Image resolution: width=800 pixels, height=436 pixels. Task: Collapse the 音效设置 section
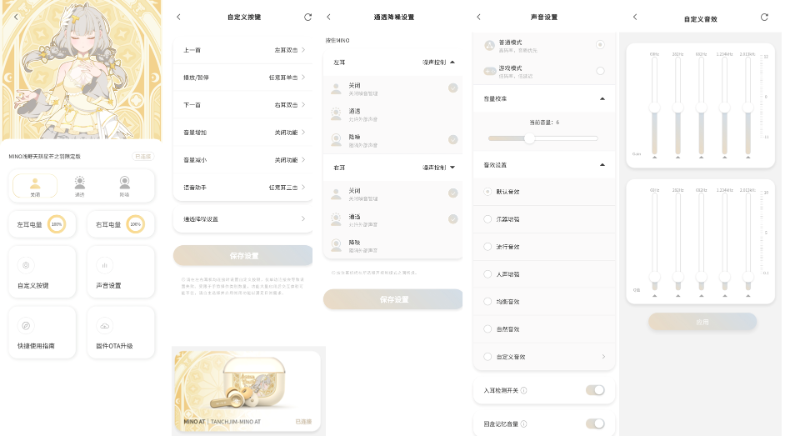point(602,165)
